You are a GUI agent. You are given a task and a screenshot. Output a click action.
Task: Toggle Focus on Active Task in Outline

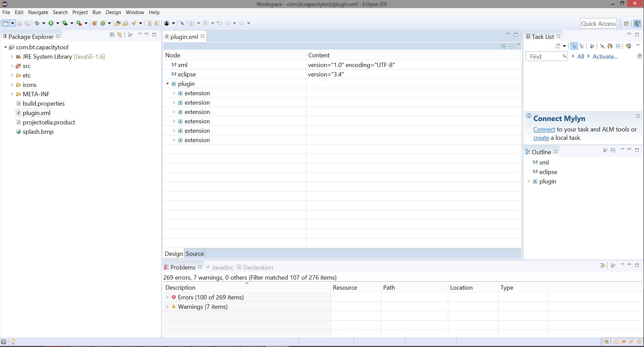(605, 150)
